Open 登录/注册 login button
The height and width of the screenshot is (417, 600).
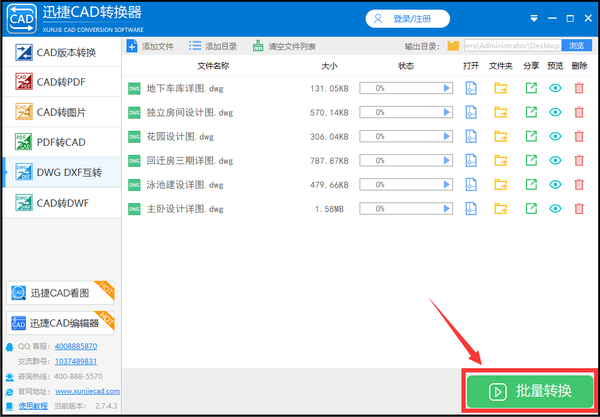click(408, 19)
